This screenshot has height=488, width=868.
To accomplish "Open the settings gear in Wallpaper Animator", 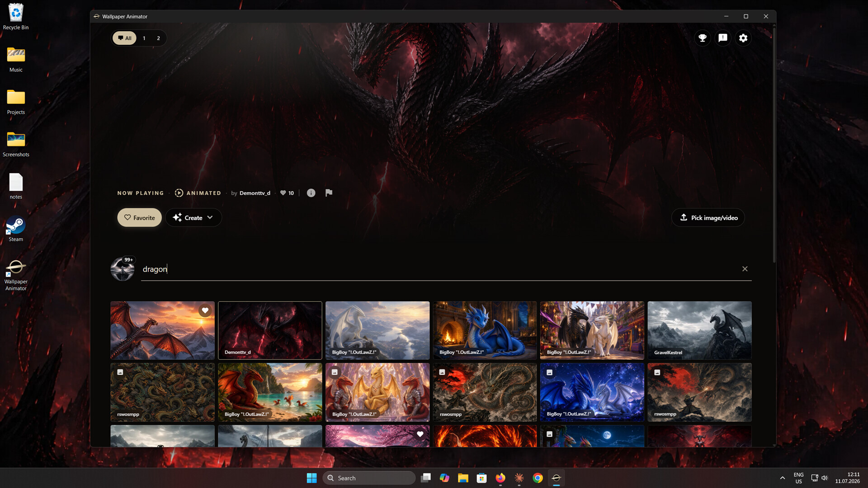I will [743, 38].
